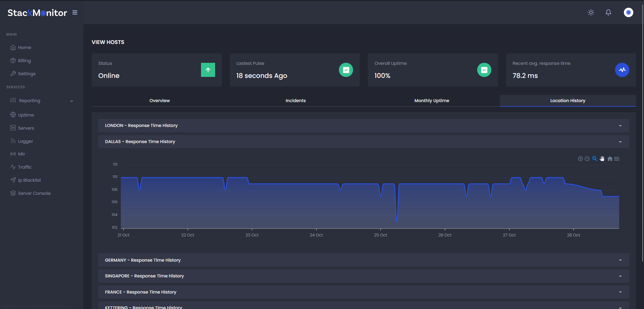Click the Ip Blacklist paper-plane icon
Screen dimensions: 644x309
pyautogui.click(x=13, y=180)
